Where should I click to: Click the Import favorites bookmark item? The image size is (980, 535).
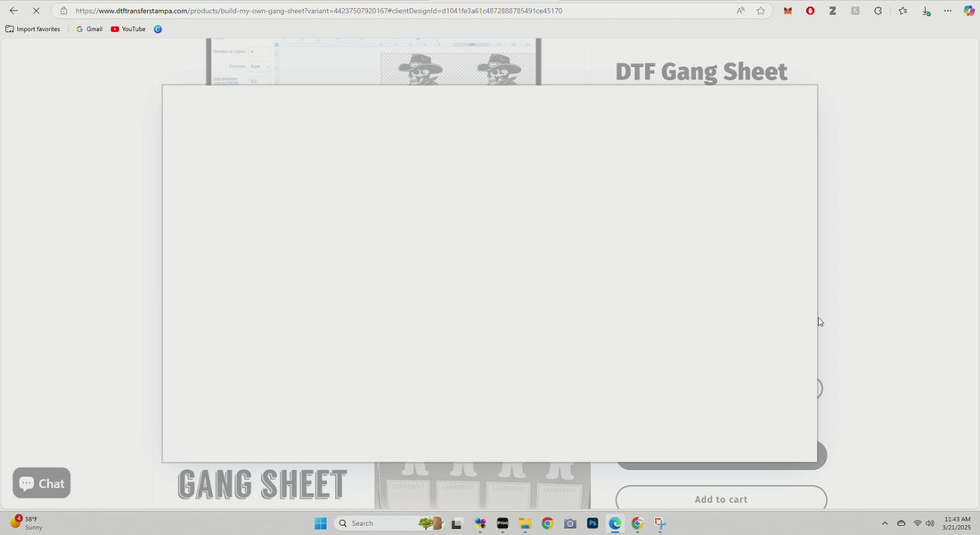(33, 29)
